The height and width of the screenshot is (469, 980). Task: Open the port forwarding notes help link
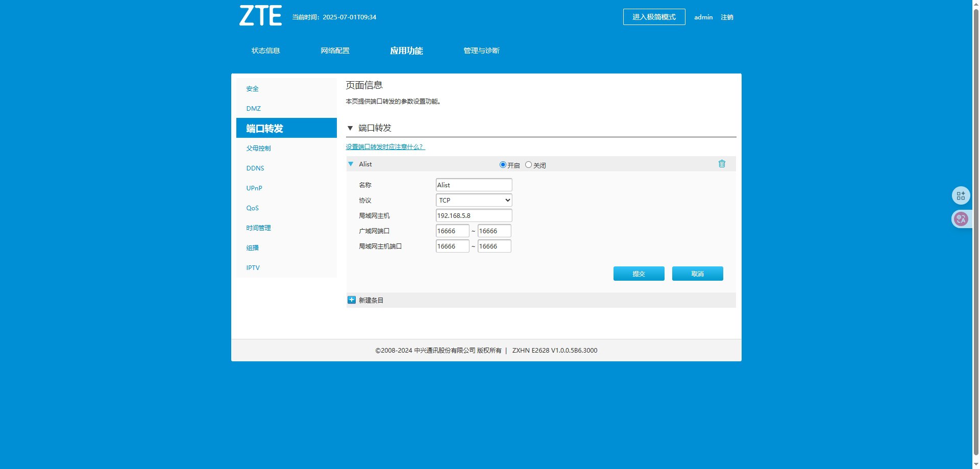pyautogui.click(x=385, y=147)
